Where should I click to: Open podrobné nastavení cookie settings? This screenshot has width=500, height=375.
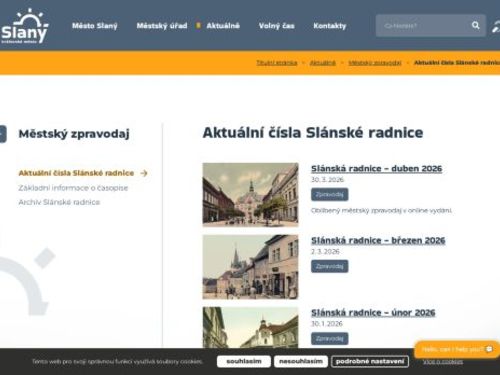pyautogui.click(x=370, y=361)
